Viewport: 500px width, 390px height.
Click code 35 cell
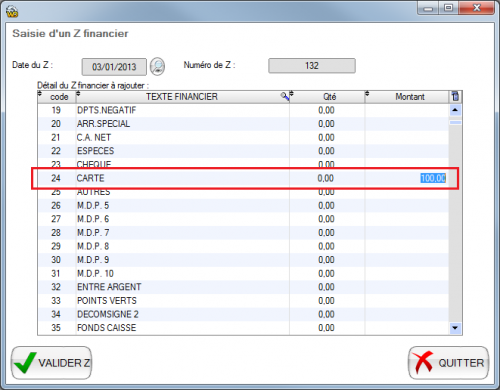pyautogui.click(x=56, y=328)
